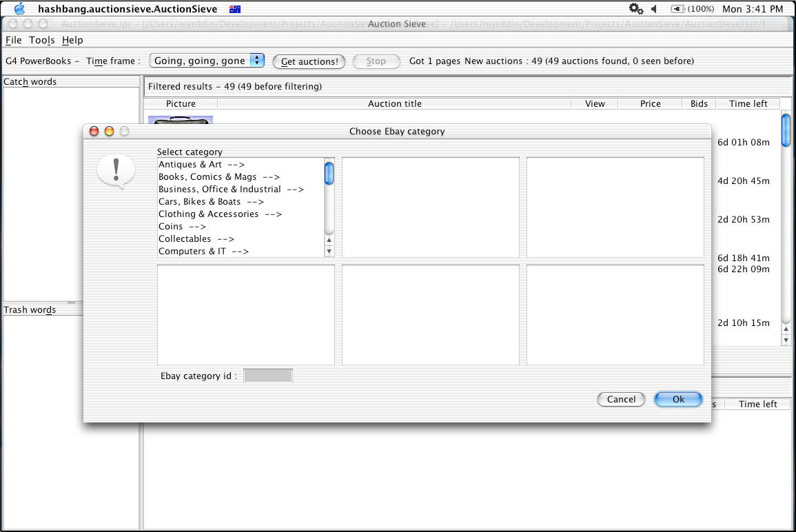The width and height of the screenshot is (796, 532).
Task: Open the Tools menu
Action: tap(41, 40)
